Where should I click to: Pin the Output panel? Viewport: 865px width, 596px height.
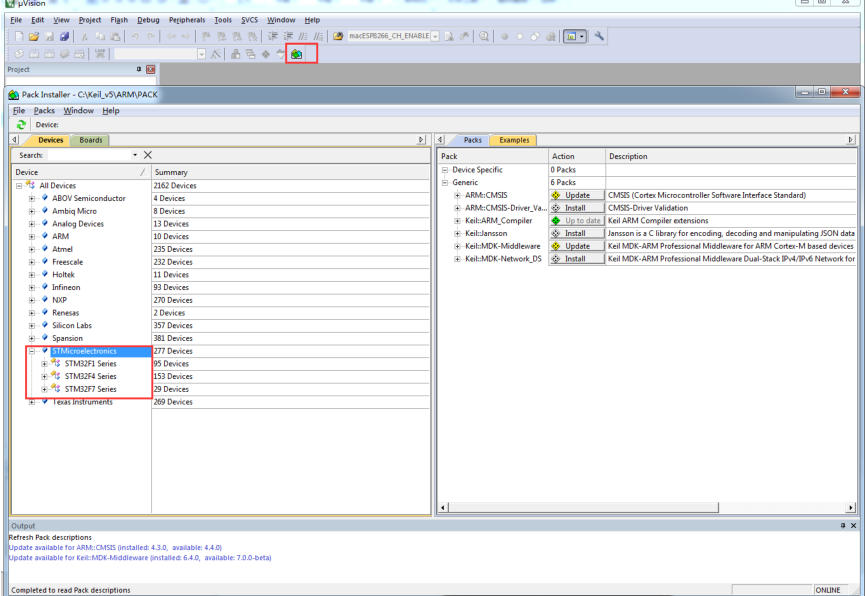(842, 526)
